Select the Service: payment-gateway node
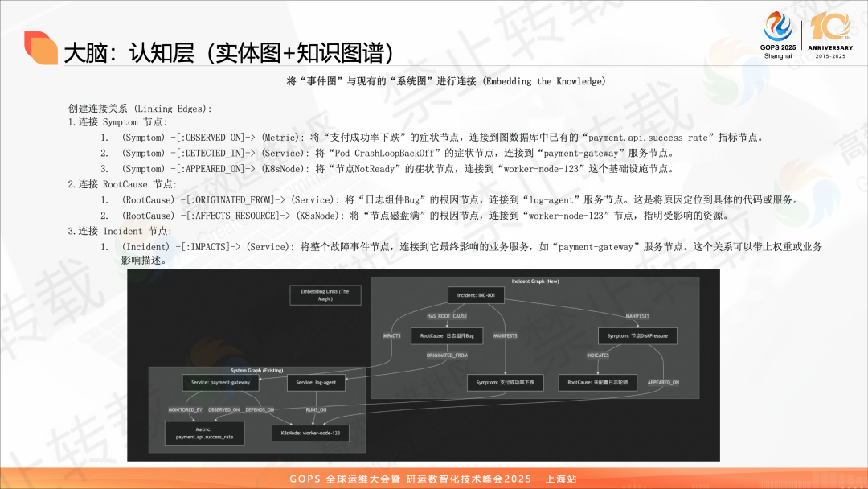 point(220,383)
